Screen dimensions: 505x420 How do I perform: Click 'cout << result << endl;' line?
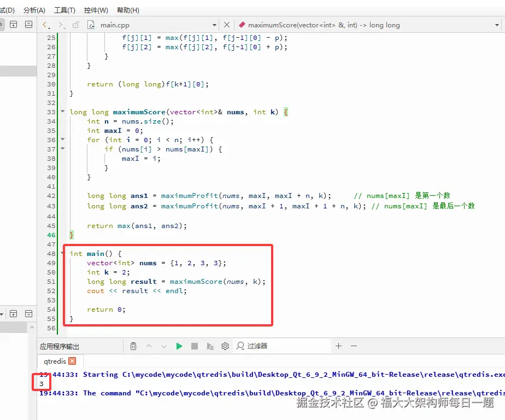pyautogui.click(x=137, y=291)
